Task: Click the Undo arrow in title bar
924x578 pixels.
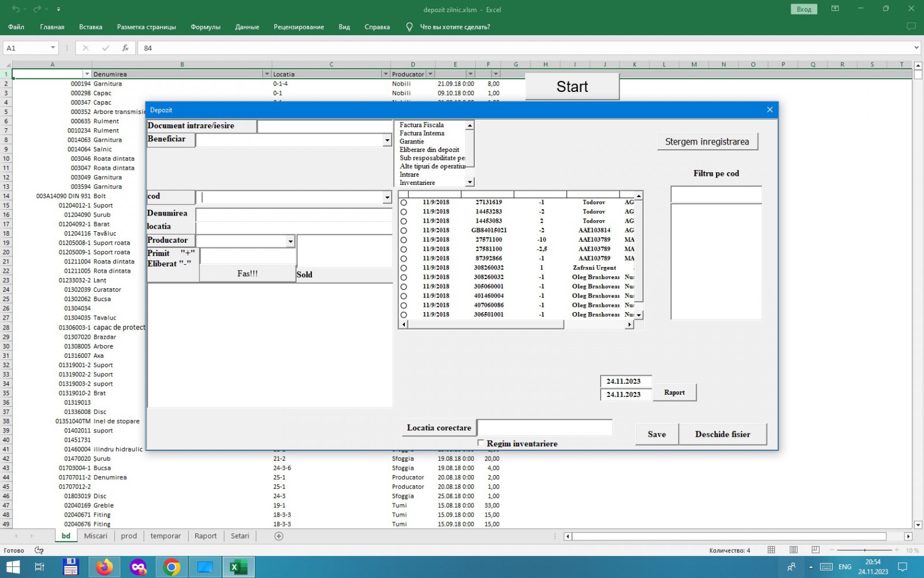Action: point(16,9)
